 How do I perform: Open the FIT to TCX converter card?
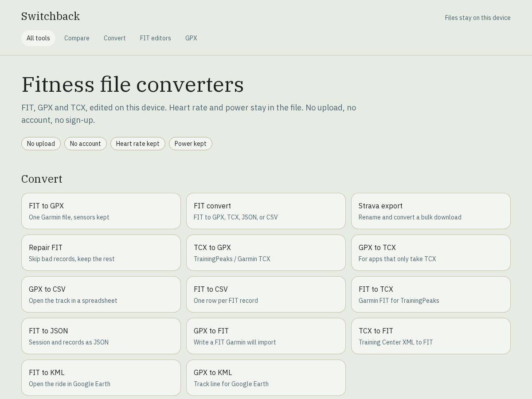[431, 294]
